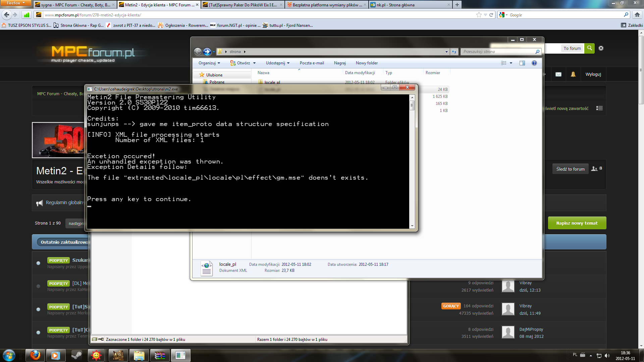
Task: Click console window vertical scrollbar
Action: [x=412, y=161]
